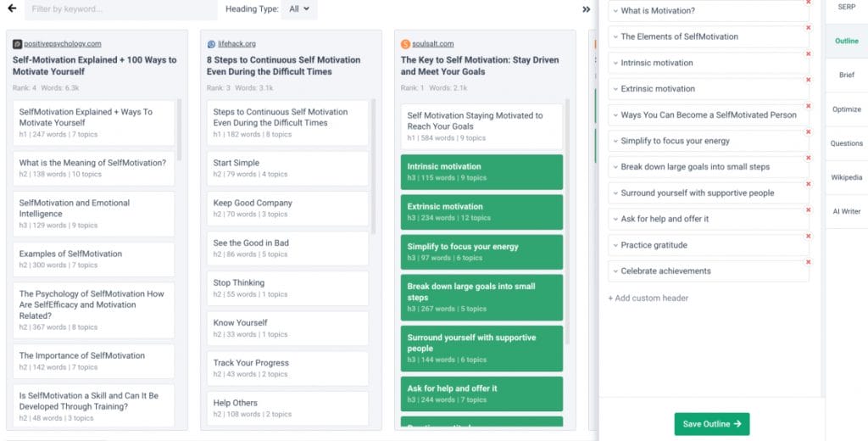Select 'SelfMotivation and Emotional Intelligence' card
Image resolution: width=868 pixels, height=441 pixels.
(x=93, y=214)
